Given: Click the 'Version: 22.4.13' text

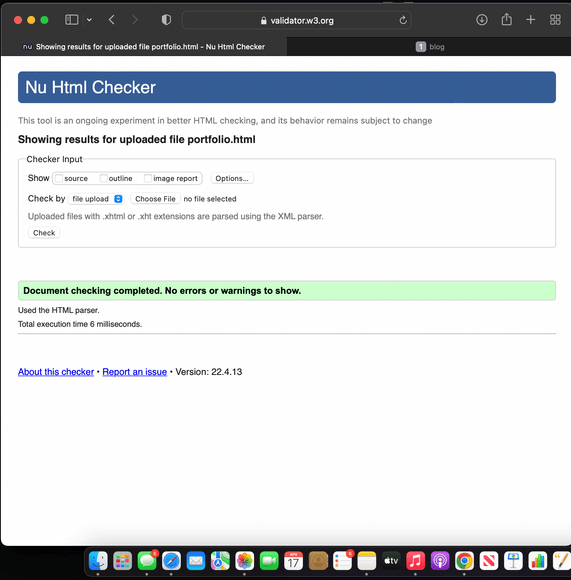Looking at the screenshot, I should [209, 372].
